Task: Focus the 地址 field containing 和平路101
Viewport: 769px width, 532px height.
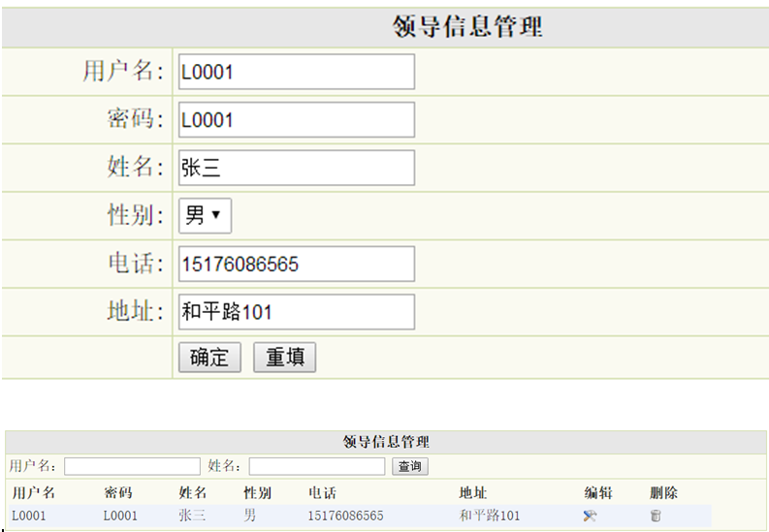Action: 297,312
